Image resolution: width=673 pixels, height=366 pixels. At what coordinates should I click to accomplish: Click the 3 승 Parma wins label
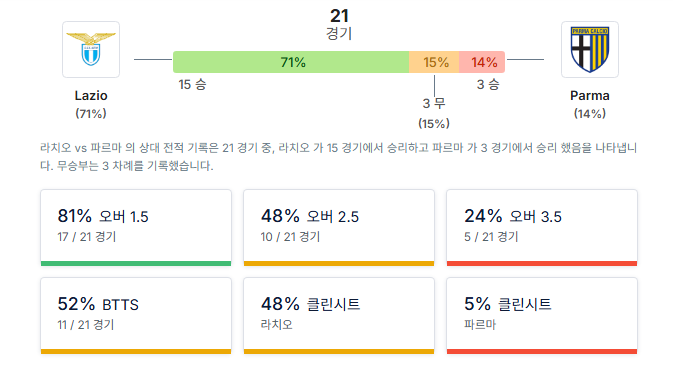(x=488, y=85)
